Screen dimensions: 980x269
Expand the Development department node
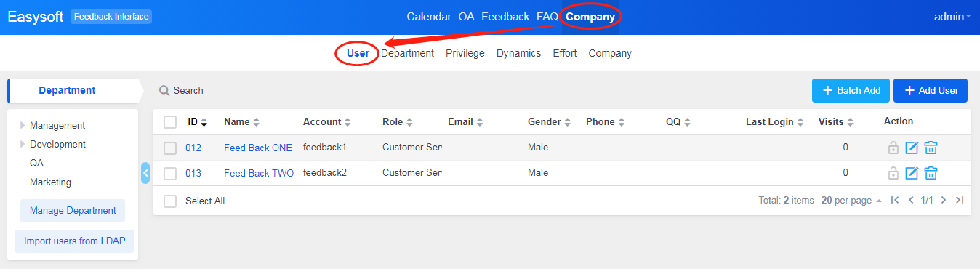click(22, 145)
